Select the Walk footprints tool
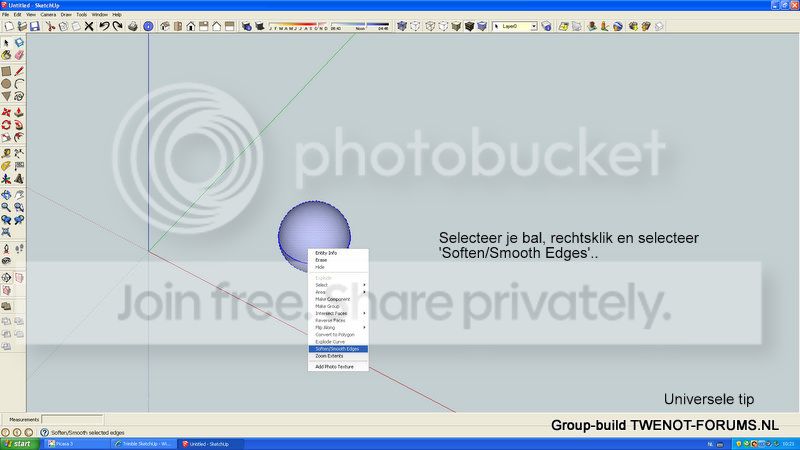Viewport: 800px width, 450px height. [x=19, y=249]
